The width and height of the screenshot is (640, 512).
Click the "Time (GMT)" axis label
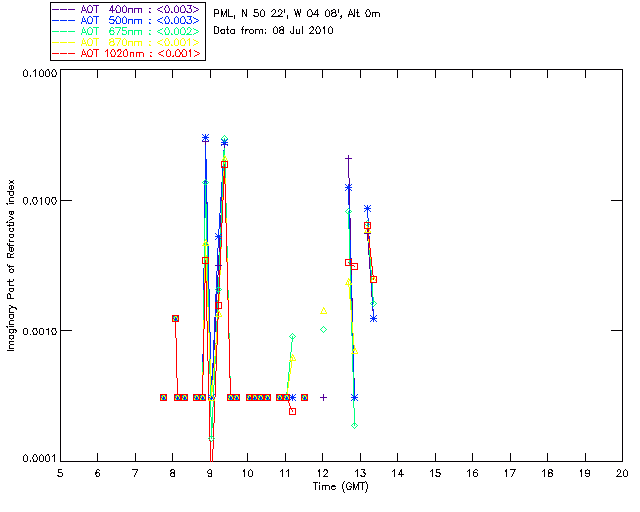pos(341,487)
